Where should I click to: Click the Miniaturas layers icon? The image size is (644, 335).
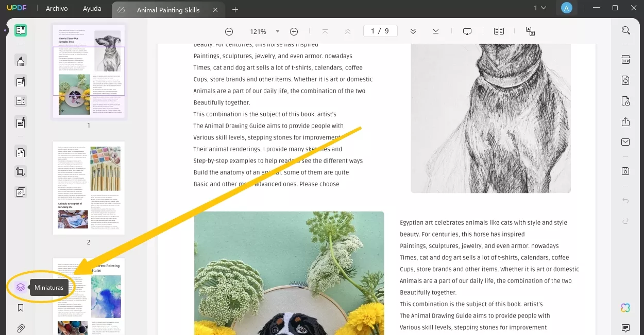tap(21, 287)
